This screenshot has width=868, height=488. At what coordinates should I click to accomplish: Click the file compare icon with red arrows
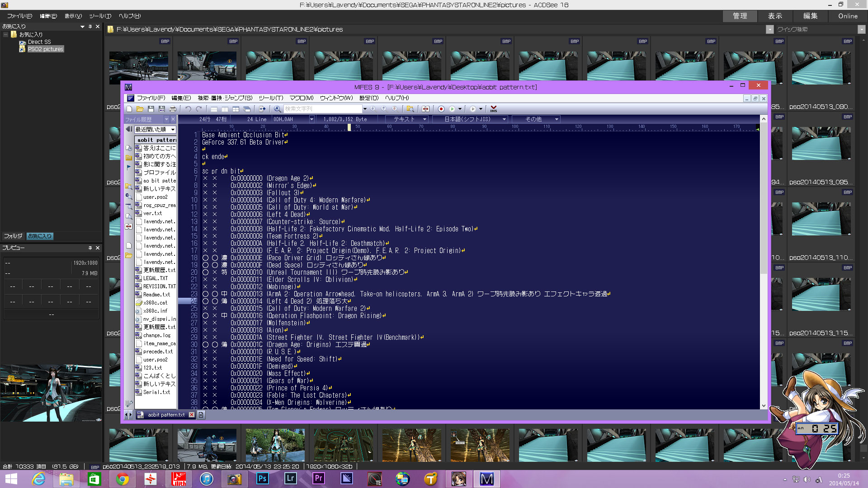(425, 109)
